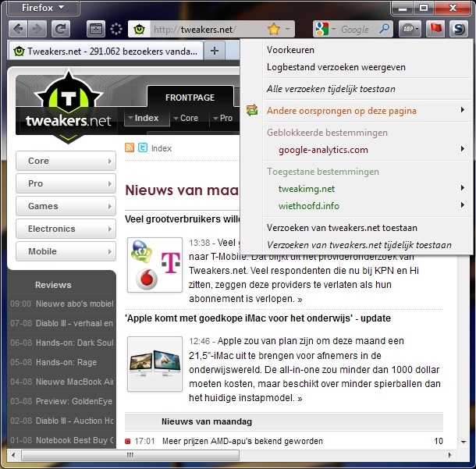
Task: Click the provider logos article thumbnail
Action: 155,265
